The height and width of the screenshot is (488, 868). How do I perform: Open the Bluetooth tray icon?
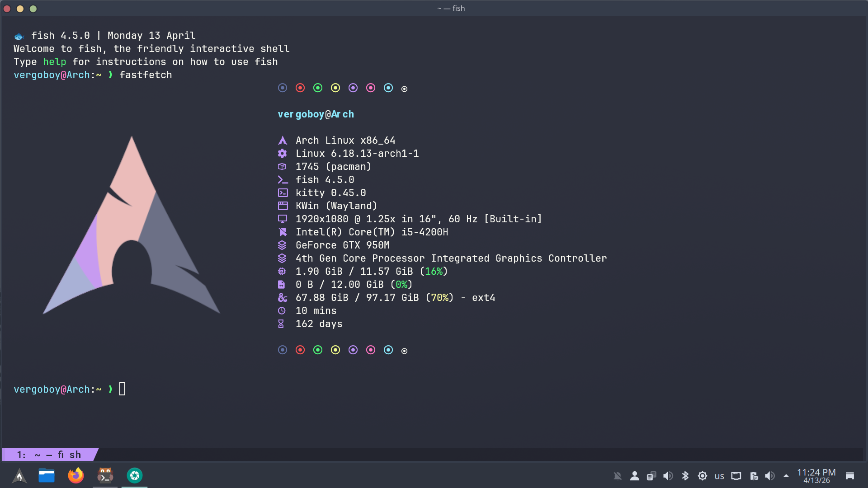click(685, 476)
